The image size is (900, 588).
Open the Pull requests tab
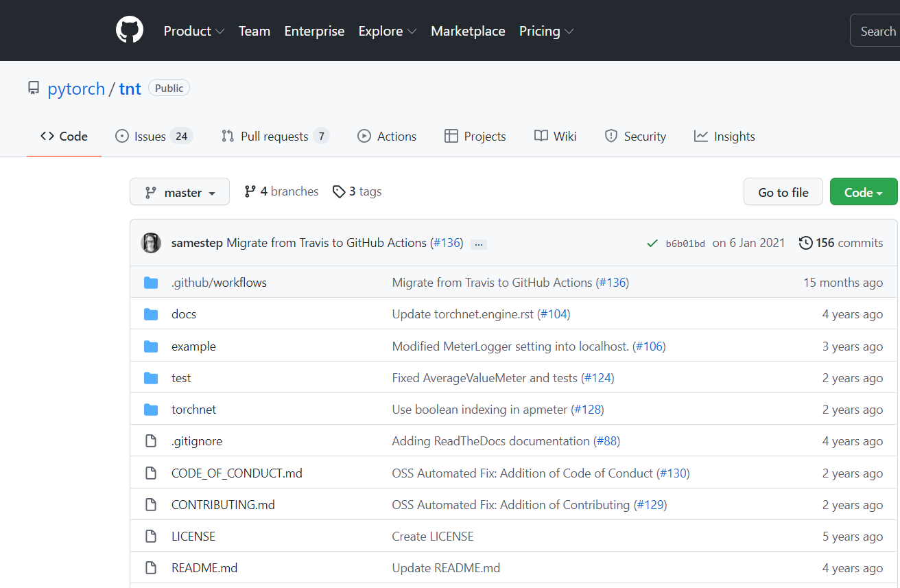pos(275,137)
